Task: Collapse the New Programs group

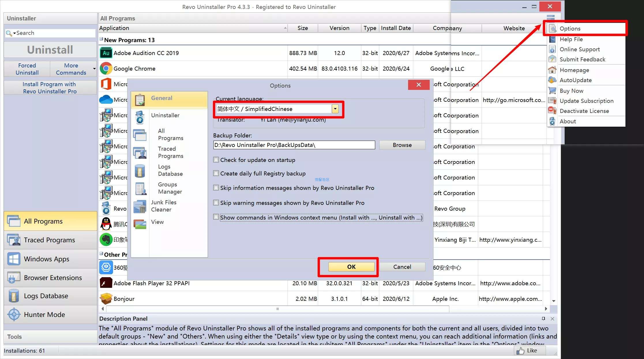Action: click(101, 39)
